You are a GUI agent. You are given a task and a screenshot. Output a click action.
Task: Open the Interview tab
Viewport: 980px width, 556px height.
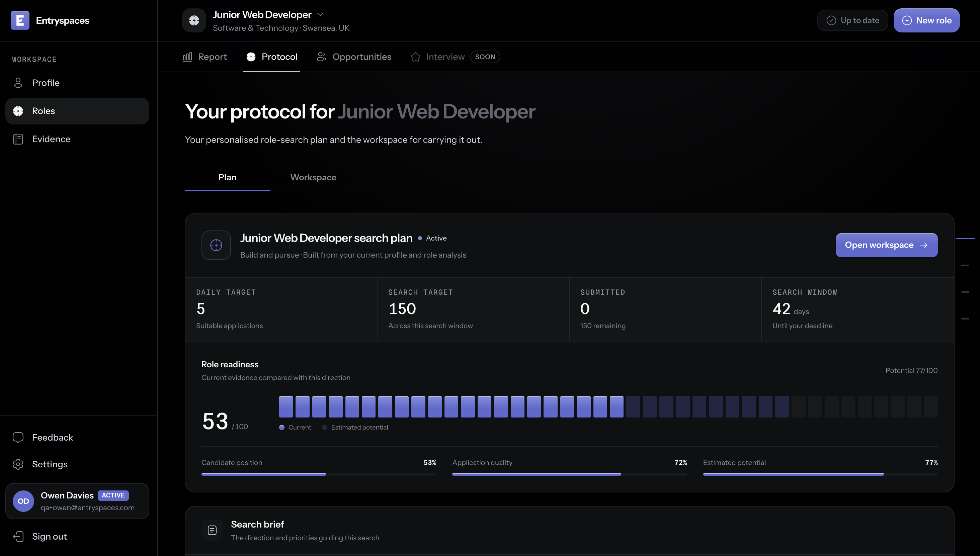click(x=438, y=57)
